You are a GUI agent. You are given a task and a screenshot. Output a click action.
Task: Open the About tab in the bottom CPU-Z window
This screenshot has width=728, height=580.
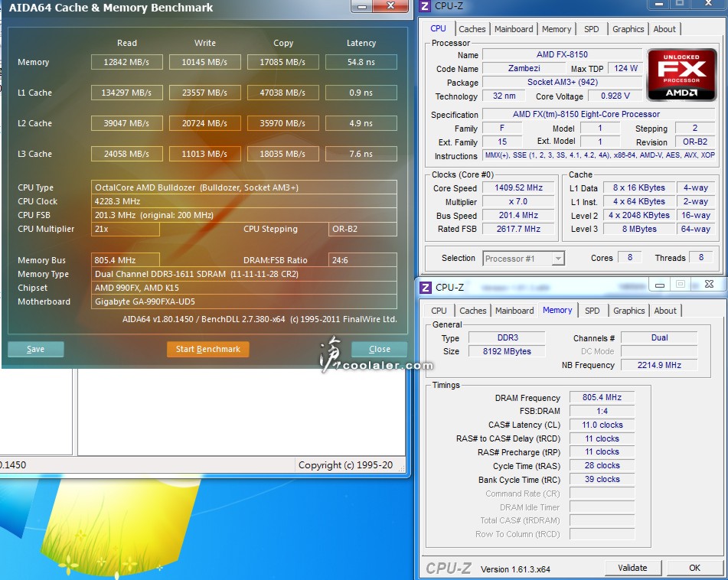click(x=665, y=311)
